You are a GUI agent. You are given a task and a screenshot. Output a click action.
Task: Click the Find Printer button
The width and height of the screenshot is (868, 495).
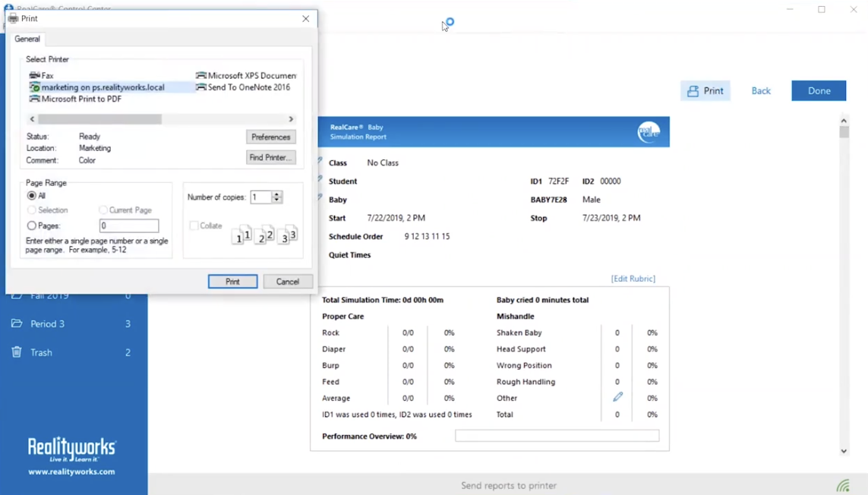[x=270, y=157]
